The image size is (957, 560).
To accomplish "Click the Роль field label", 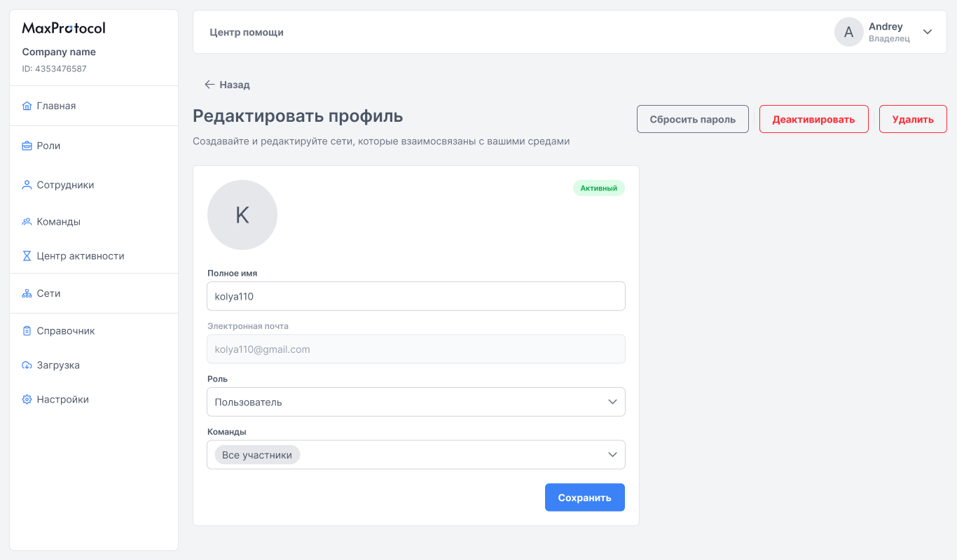I will point(217,379).
